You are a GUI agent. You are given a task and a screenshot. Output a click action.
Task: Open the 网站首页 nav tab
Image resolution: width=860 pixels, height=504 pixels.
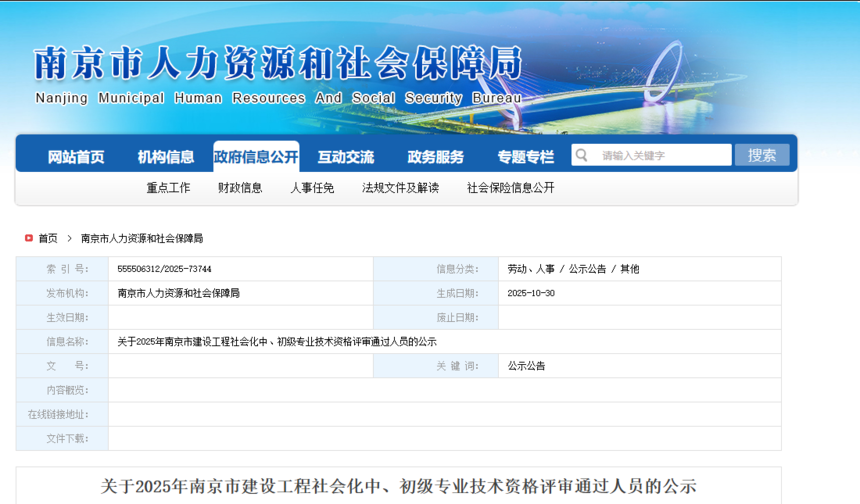tap(76, 157)
